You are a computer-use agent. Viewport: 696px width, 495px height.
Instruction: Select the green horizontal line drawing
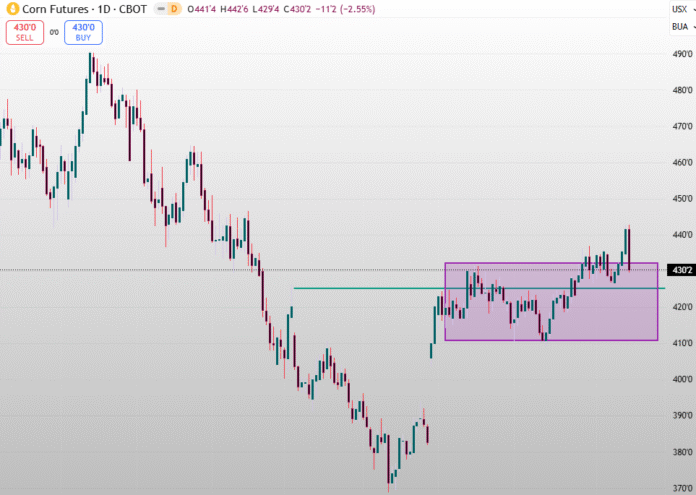[360, 288]
